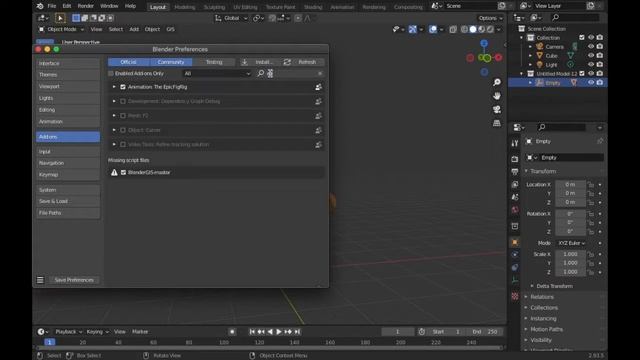Expand the Object: Carver add-on row
Image resolution: width=640 pixels, height=360 pixels.
coord(114,130)
